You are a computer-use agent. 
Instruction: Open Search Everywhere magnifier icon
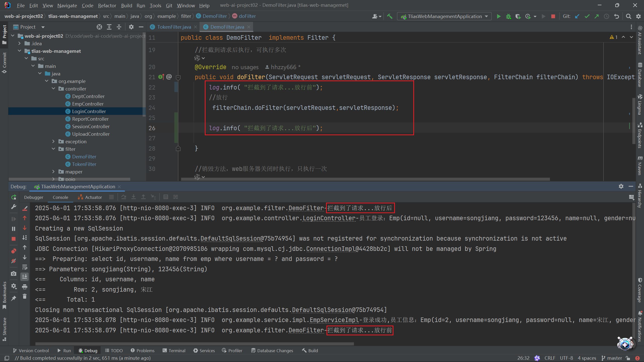(x=628, y=16)
